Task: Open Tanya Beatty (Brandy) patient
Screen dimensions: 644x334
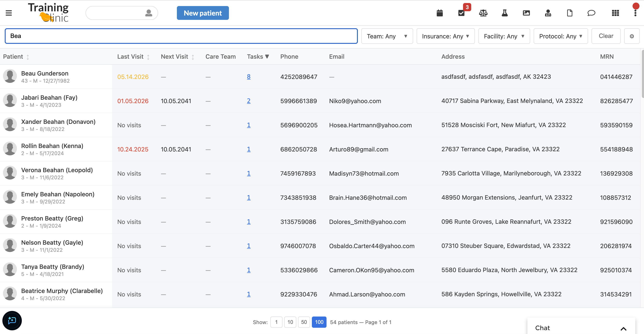Action: tap(52, 267)
